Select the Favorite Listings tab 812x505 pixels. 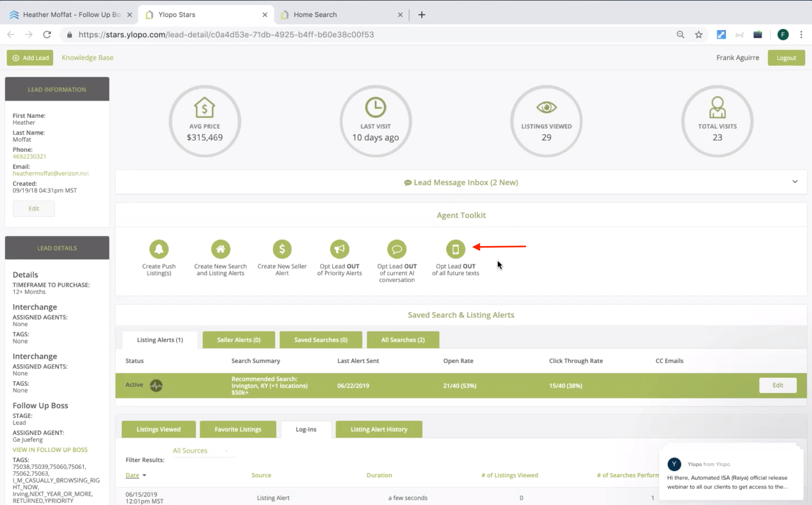point(238,429)
